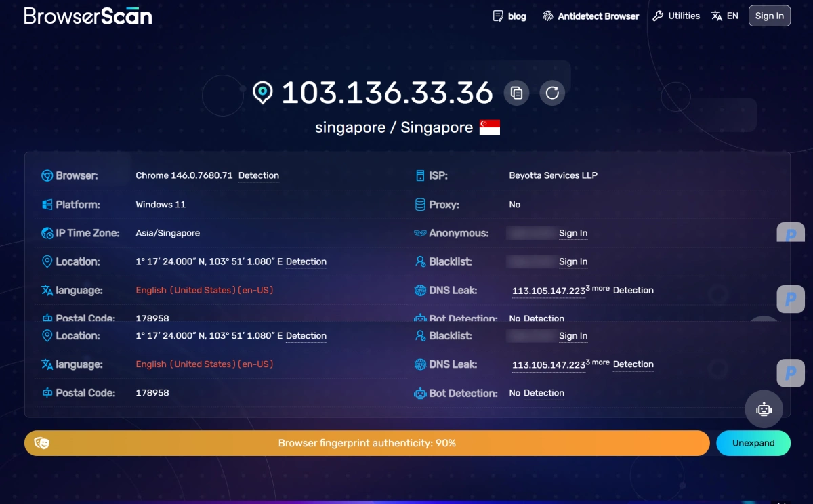This screenshot has height=504, width=813.
Task: Click the theater mask icon in authenticity bar
Action: pyautogui.click(x=42, y=443)
